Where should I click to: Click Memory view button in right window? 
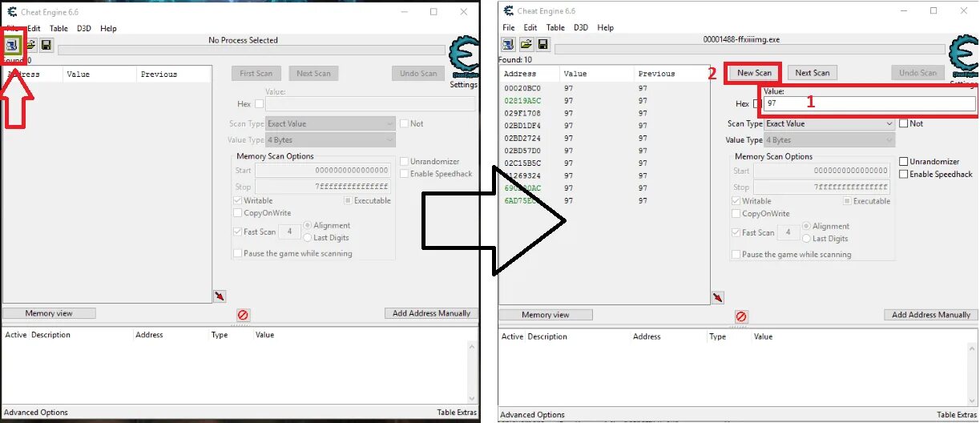[546, 315]
